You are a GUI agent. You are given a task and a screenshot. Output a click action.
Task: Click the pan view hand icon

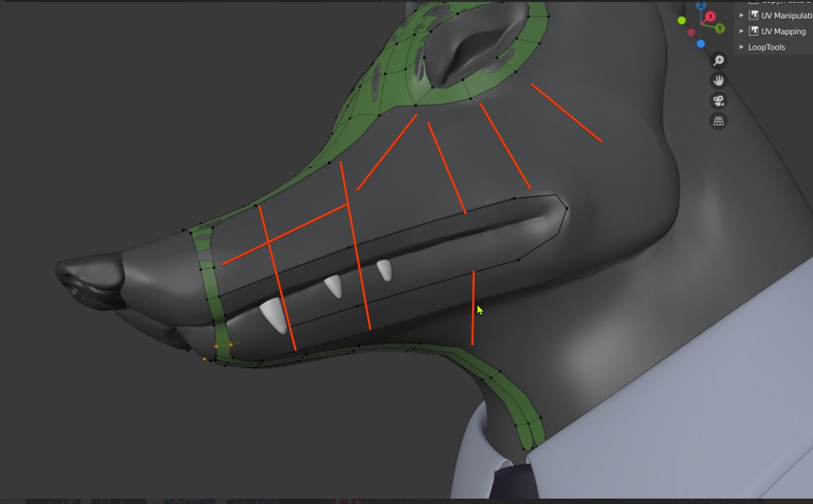719,81
